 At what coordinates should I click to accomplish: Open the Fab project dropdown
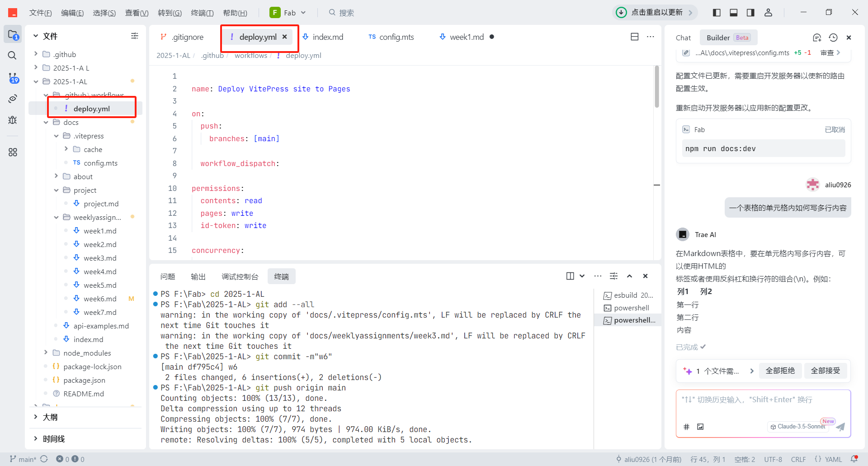pos(288,13)
